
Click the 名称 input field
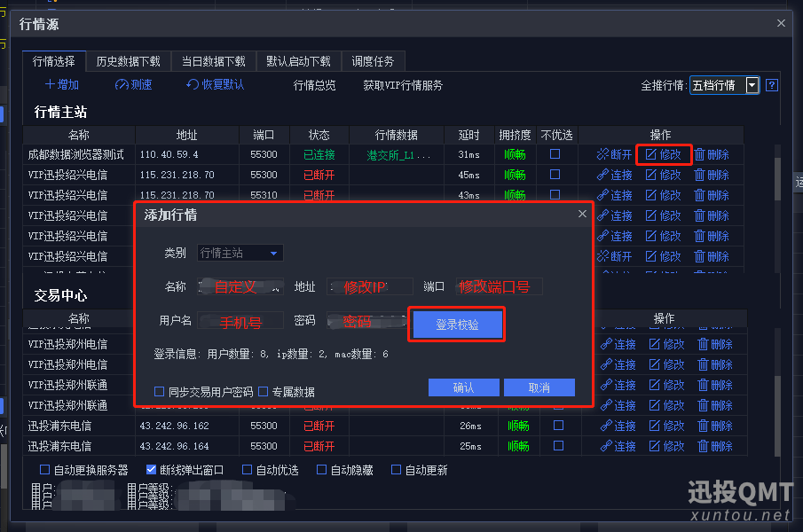click(x=240, y=286)
